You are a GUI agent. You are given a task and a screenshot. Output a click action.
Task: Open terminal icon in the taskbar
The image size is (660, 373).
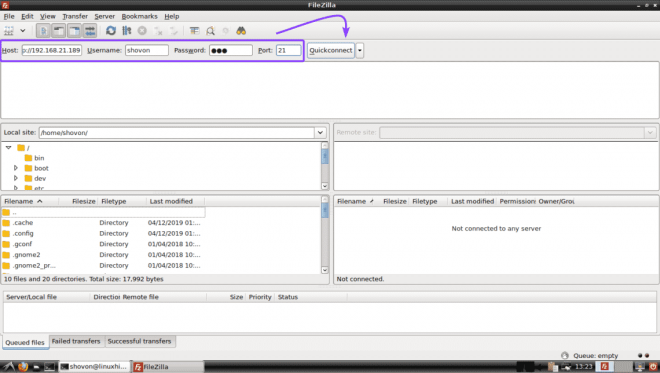(x=50, y=367)
